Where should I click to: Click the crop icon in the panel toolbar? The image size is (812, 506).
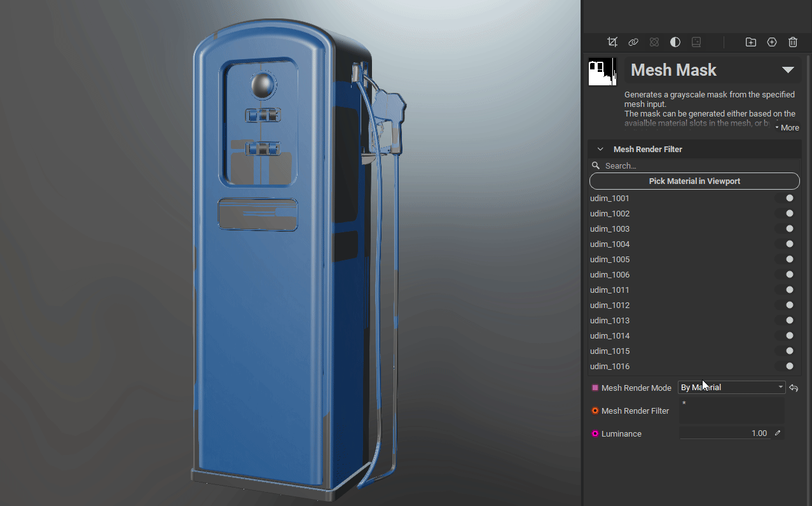[x=612, y=42]
